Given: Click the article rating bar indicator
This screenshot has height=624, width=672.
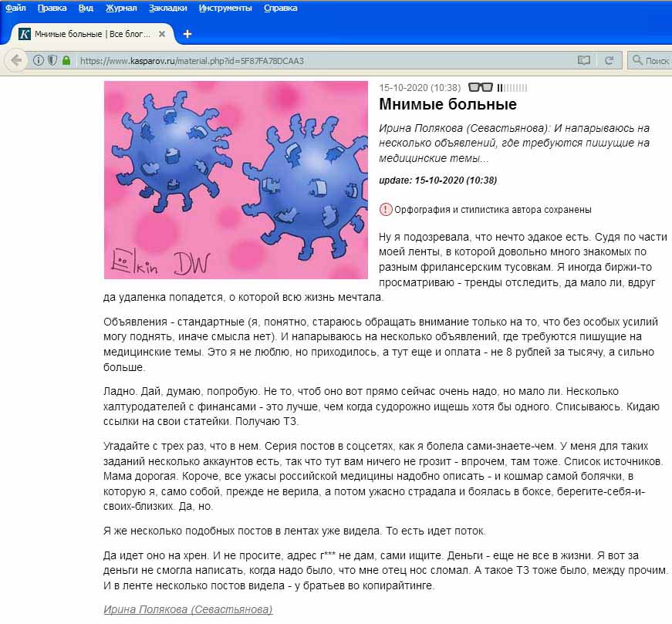Looking at the screenshot, I should click(512, 88).
